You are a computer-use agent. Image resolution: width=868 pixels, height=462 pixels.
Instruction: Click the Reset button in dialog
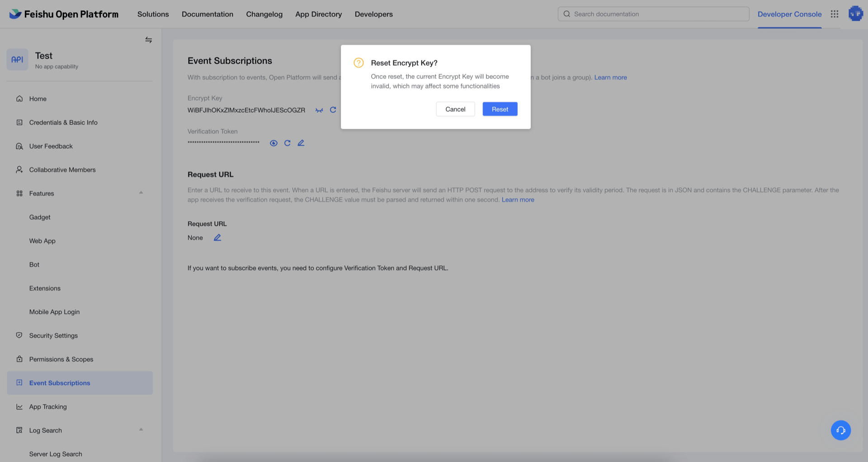[500, 109]
